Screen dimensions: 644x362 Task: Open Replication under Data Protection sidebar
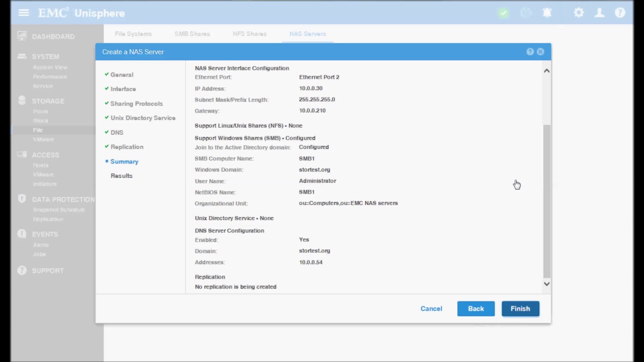coord(48,219)
